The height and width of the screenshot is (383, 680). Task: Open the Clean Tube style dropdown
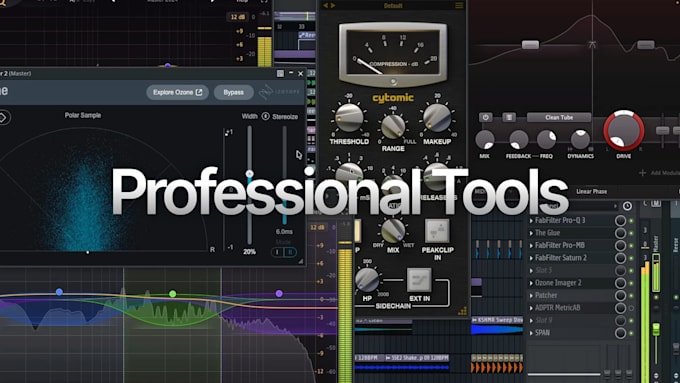point(559,117)
